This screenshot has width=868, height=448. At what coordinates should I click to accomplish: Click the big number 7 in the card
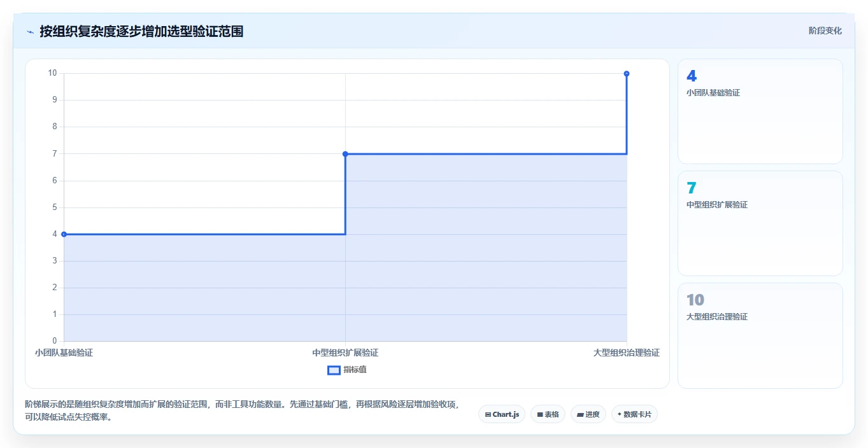click(692, 188)
